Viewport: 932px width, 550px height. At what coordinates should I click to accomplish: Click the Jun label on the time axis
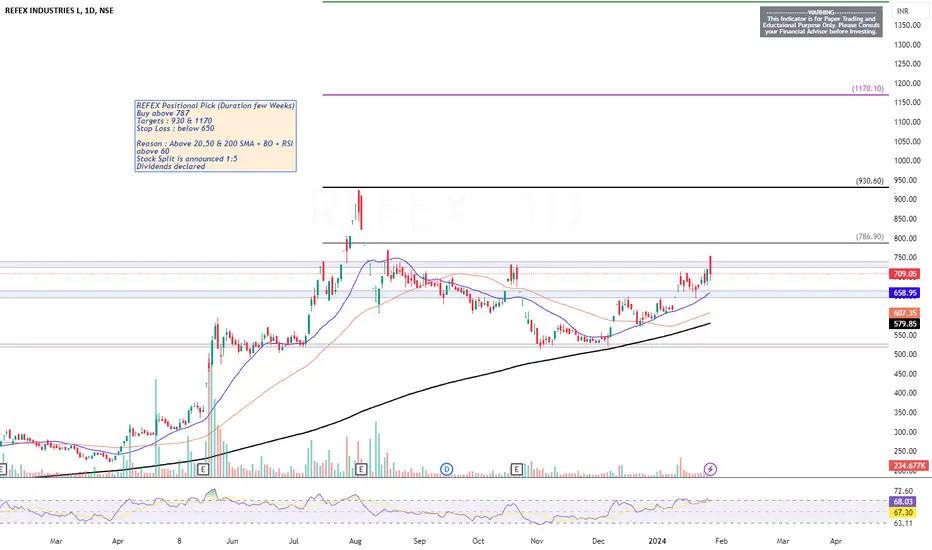click(232, 541)
